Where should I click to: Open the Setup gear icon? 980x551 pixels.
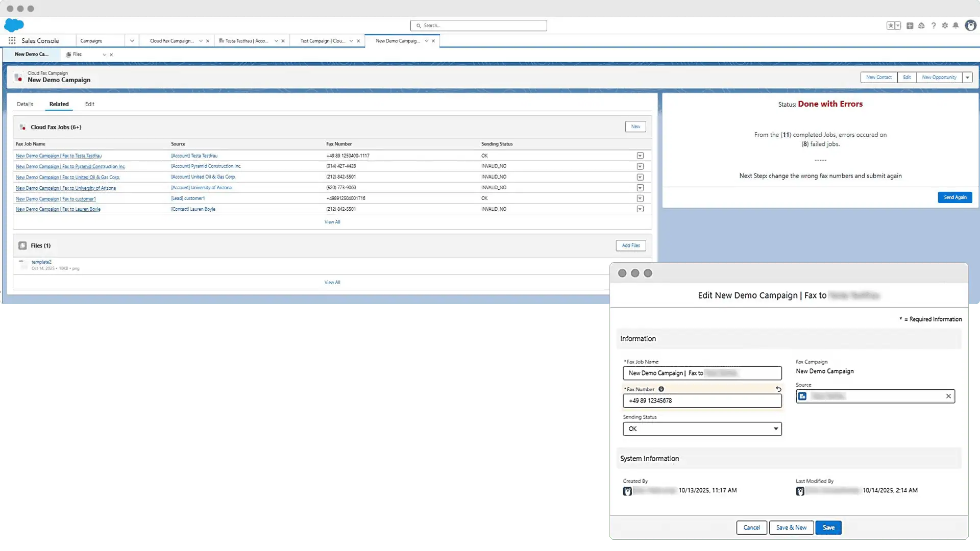point(945,26)
